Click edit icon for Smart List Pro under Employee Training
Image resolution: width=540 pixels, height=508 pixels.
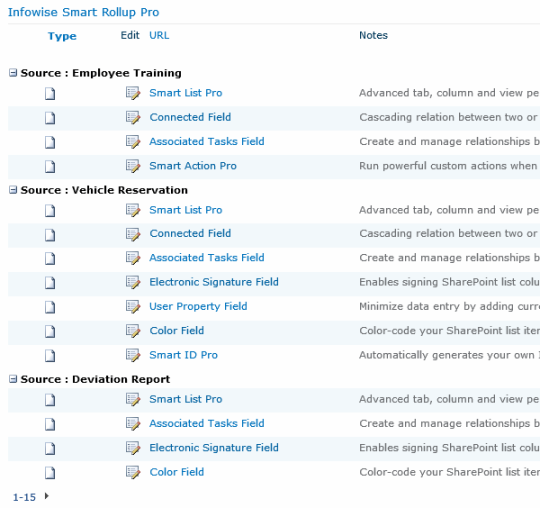133,93
